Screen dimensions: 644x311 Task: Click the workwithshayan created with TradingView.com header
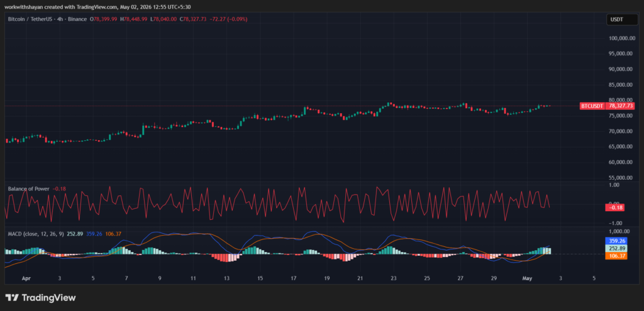coord(97,7)
